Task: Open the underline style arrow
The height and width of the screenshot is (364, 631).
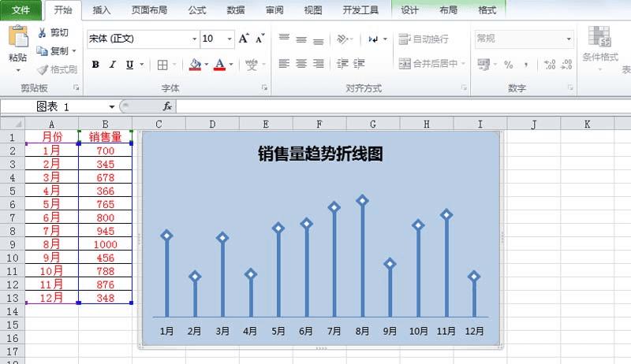Action: [x=142, y=65]
